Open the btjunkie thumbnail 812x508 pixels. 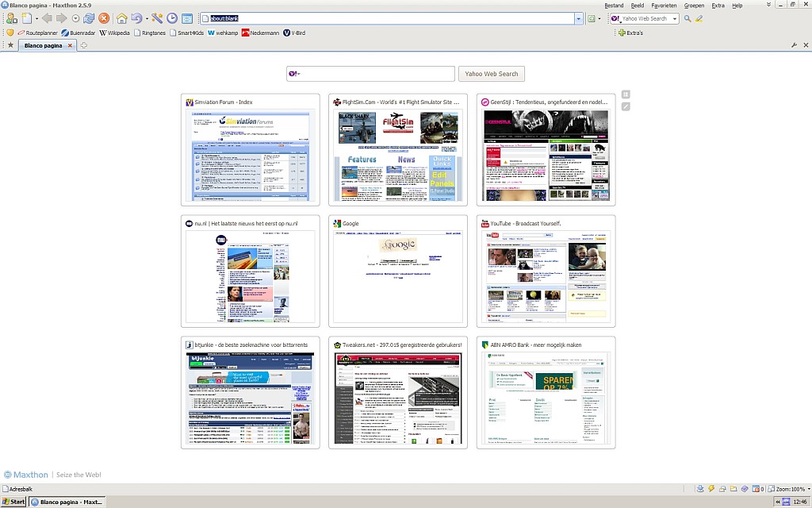250,392
